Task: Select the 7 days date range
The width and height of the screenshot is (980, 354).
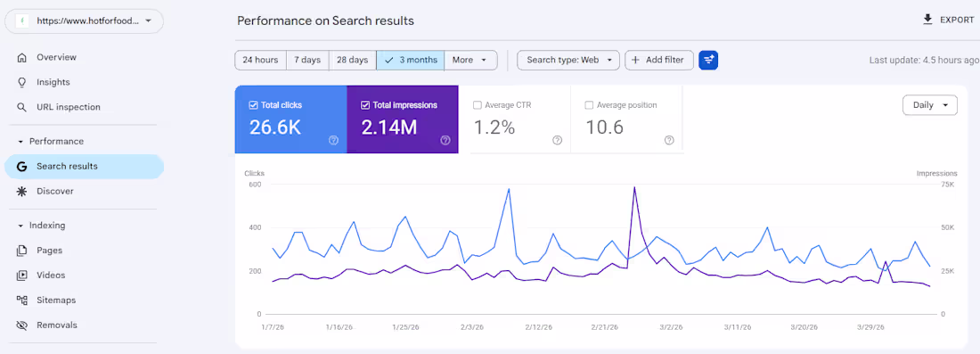Action: (x=307, y=60)
